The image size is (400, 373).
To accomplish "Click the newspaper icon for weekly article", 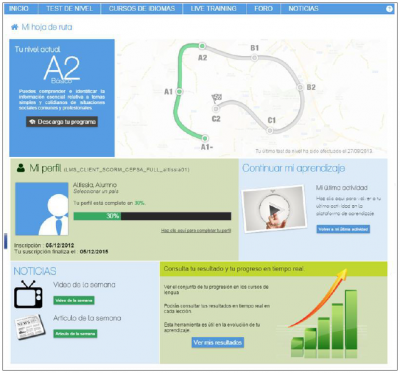I will click(x=29, y=327).
